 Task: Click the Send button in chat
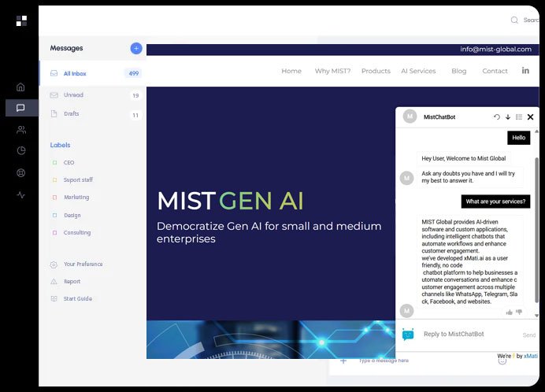coord(528,335)
